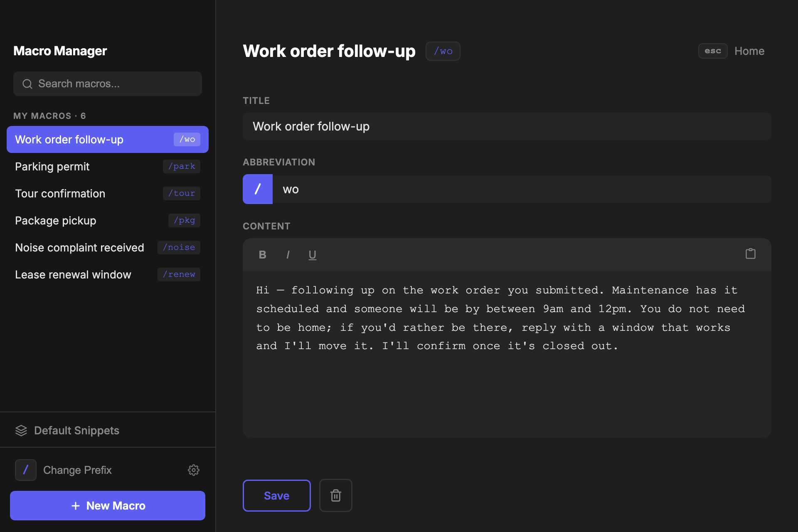Click into the content text editor
The image size is (798, 532).
click(x=507, y=354)
